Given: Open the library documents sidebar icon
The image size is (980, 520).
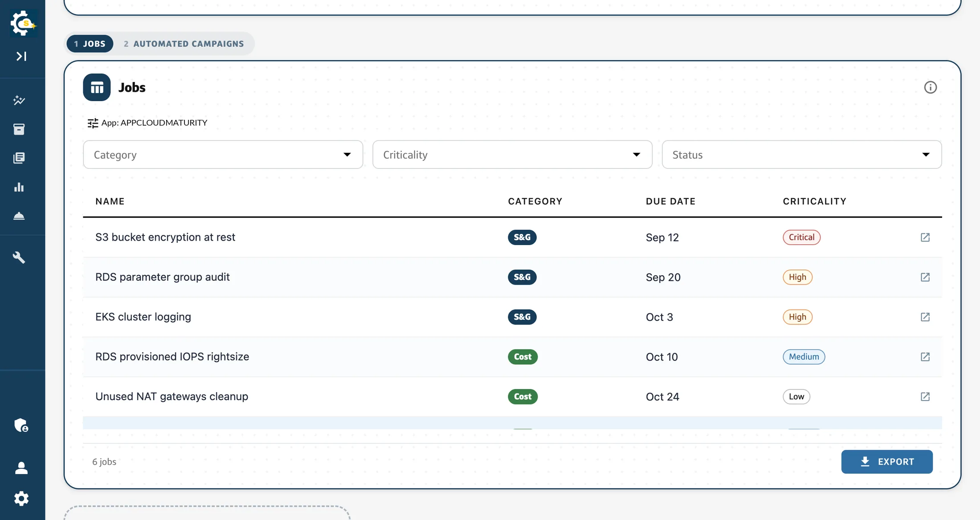Looking at the screenshot, I should [x=19, y=158].
